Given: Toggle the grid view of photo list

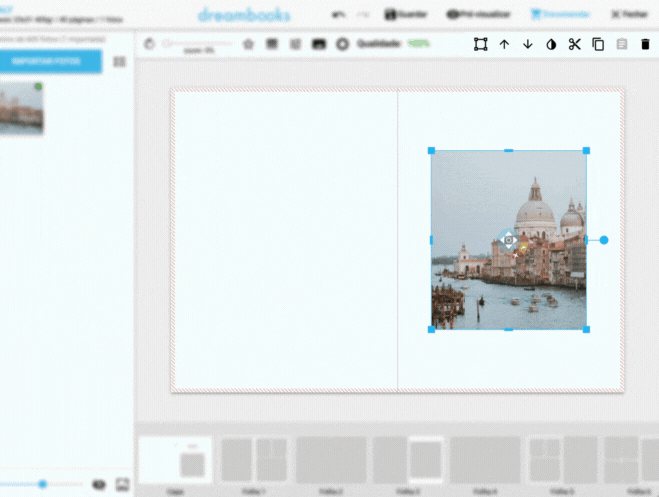Looking at the screenshot, I should [x=120, y=62].
